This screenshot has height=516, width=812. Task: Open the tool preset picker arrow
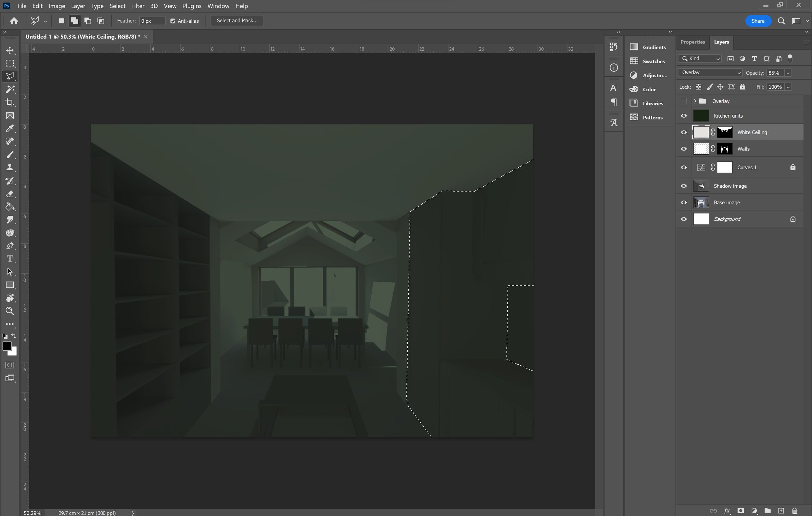(45, 21)
